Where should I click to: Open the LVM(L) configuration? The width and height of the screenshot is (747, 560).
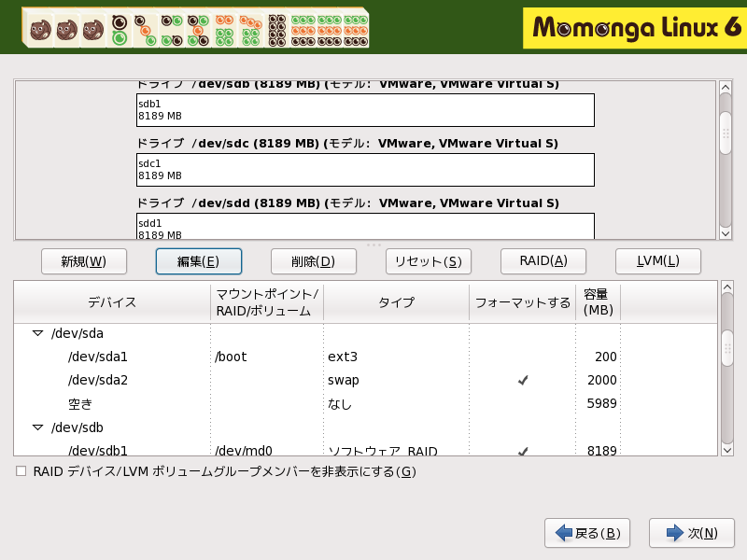pyautogui.click(x=658, y=261)
